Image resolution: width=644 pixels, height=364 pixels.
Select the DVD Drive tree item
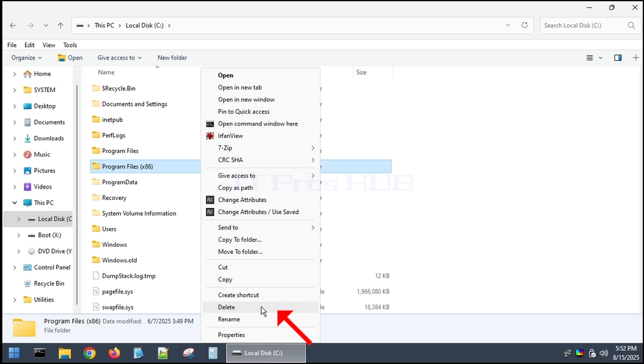click(x=55, y=251)
